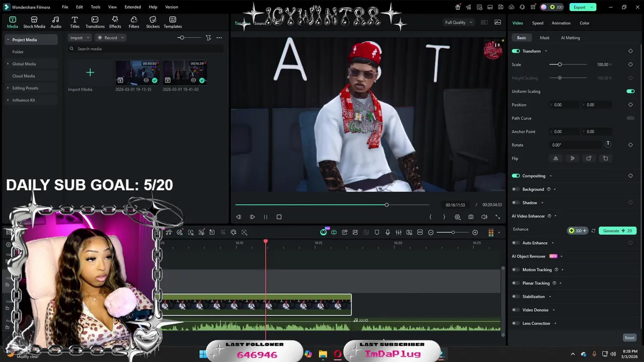
Task: Click the preview volume speaker icon
Action: coord(484,217)
